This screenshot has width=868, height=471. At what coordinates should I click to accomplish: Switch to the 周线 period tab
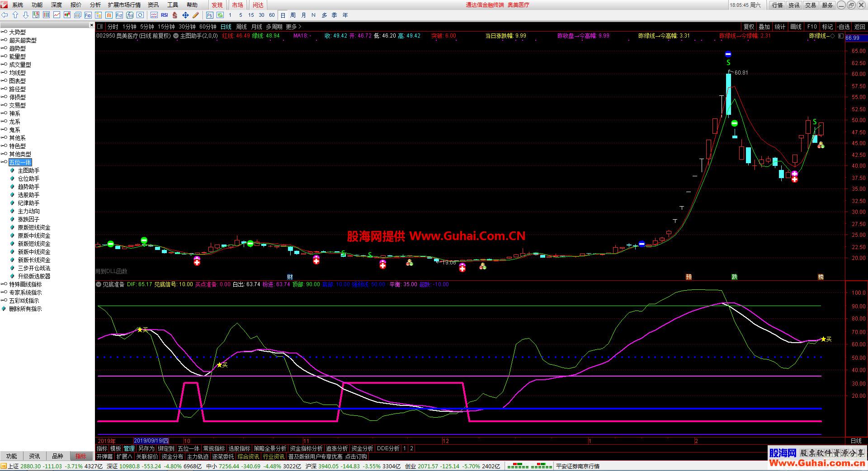[x=241, y=27]
